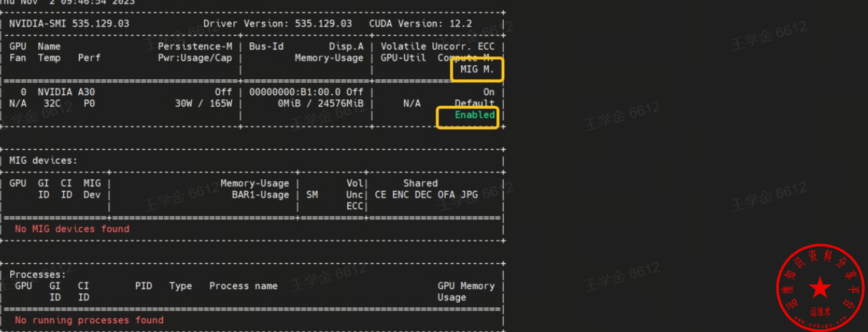
Task: Click the NVIDIA-SMI 535.129.03 text
Action: click(69, 23)
